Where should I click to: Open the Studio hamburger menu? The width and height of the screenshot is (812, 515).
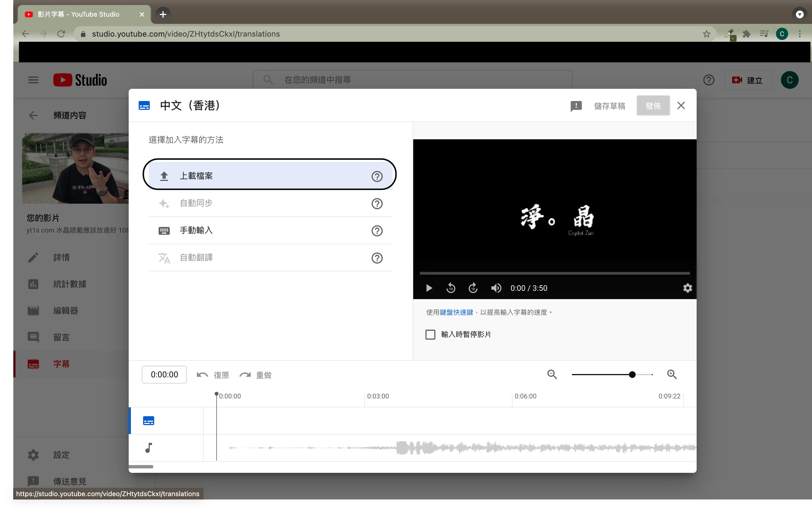tap(33, 80)
